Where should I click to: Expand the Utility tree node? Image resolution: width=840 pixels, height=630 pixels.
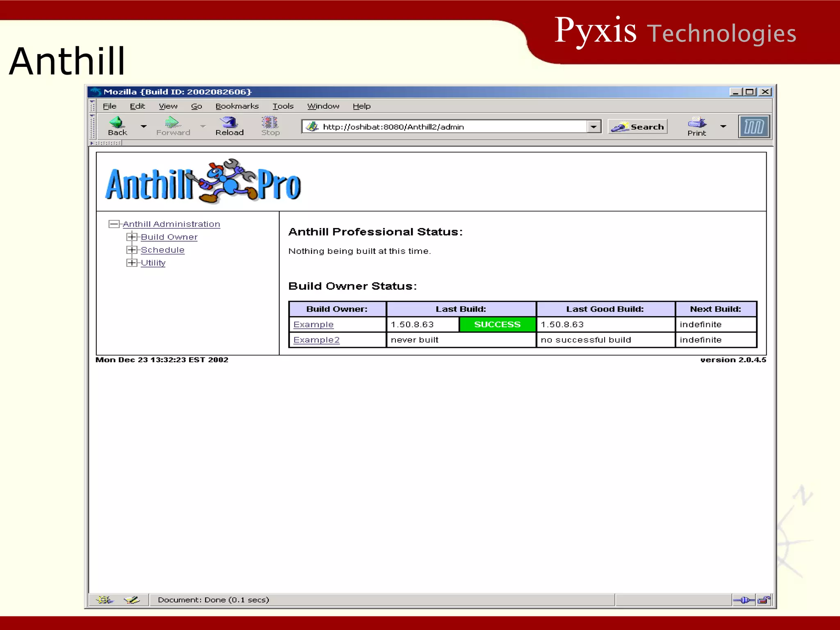click(131, 263)
